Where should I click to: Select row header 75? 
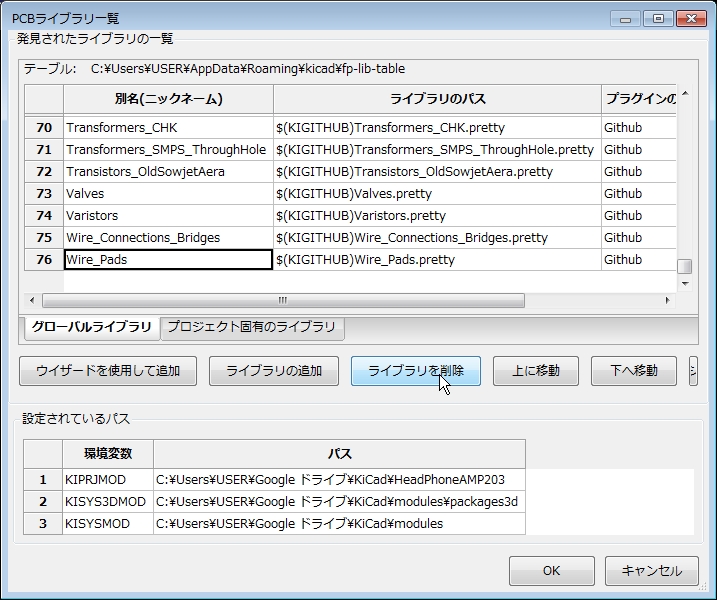[x=44, y=237]
